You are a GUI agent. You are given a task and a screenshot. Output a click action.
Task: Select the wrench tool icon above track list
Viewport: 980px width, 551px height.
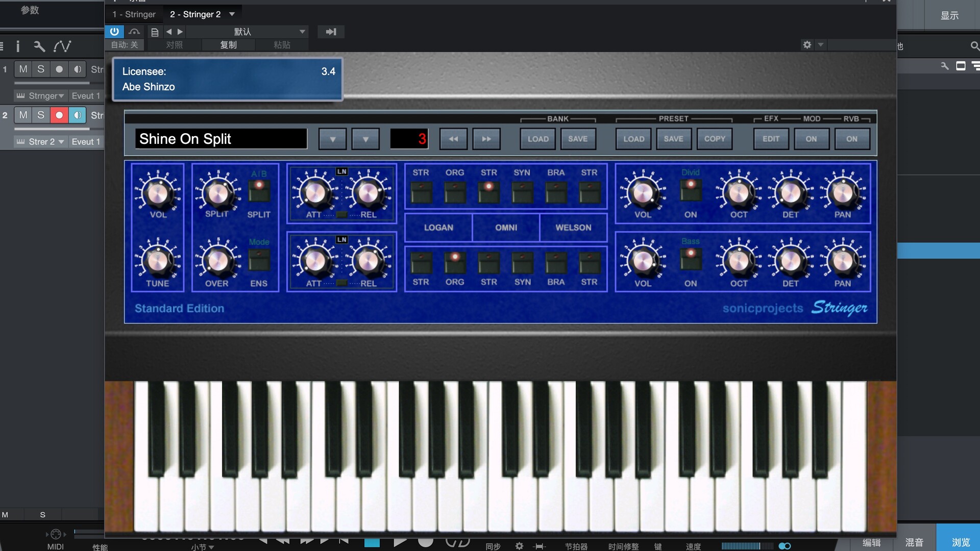click(39, 46)
